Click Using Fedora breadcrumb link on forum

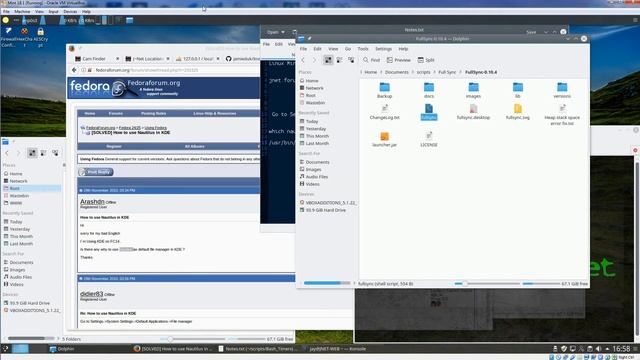coord(156,128)
